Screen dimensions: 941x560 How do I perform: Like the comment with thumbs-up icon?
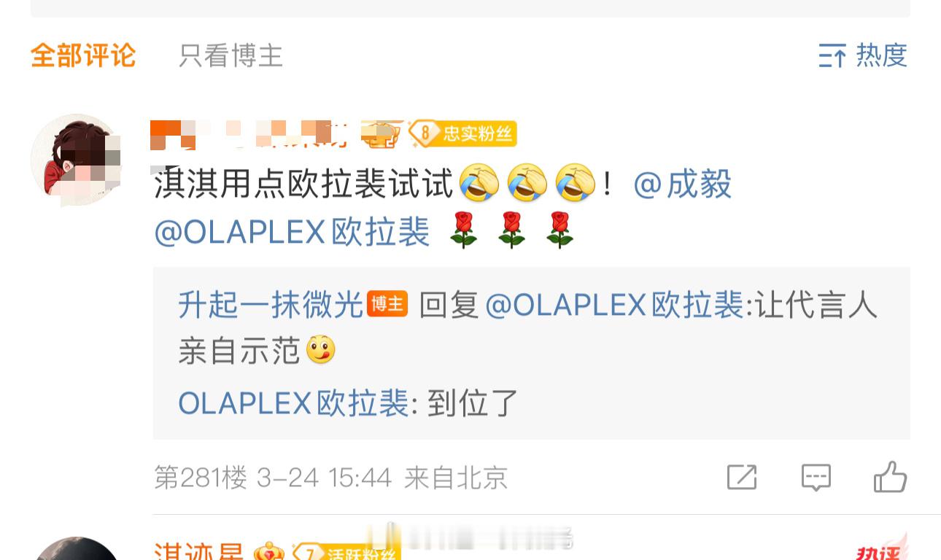point(890,477)
